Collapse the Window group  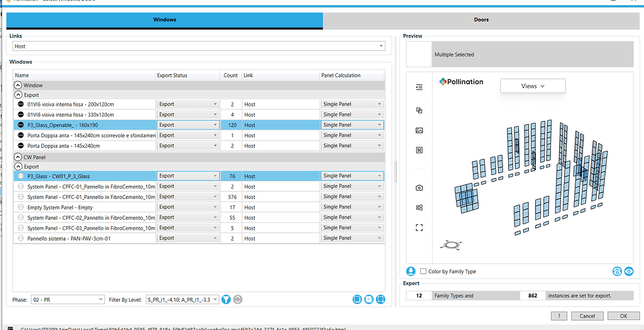coord(18,85)
